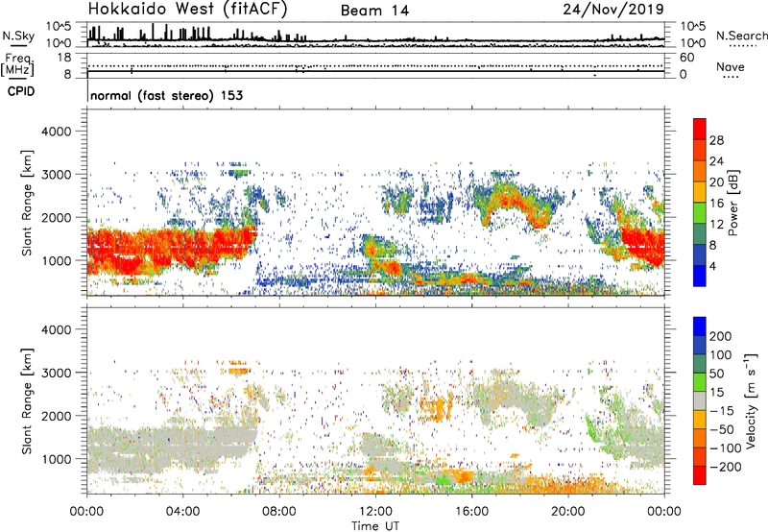Click the 'Velocity [m s-1]' colorbar label
The height and width of the screenshot is (532, 768).
(751, 400)
